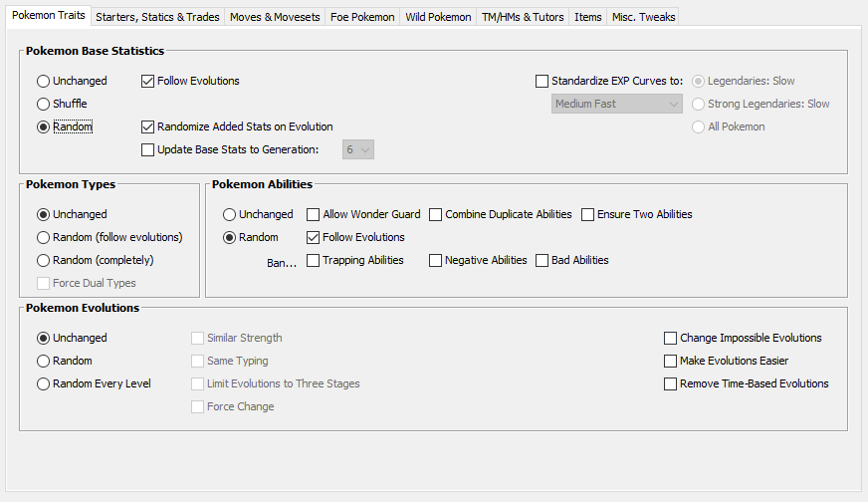Screen dimensions: 868x502
Task: Go to the TM/HMs & Tutors tab
Action: point(523,17)
